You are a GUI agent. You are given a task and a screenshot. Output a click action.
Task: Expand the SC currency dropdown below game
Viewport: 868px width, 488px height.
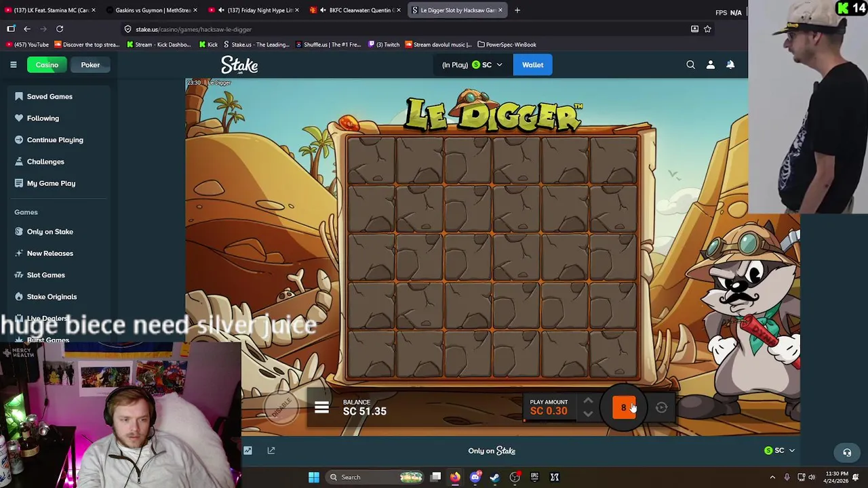[779, 450]
